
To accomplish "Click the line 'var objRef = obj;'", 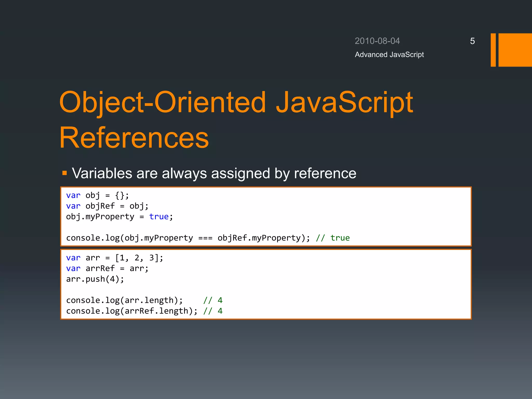I will tap(107, 206).
